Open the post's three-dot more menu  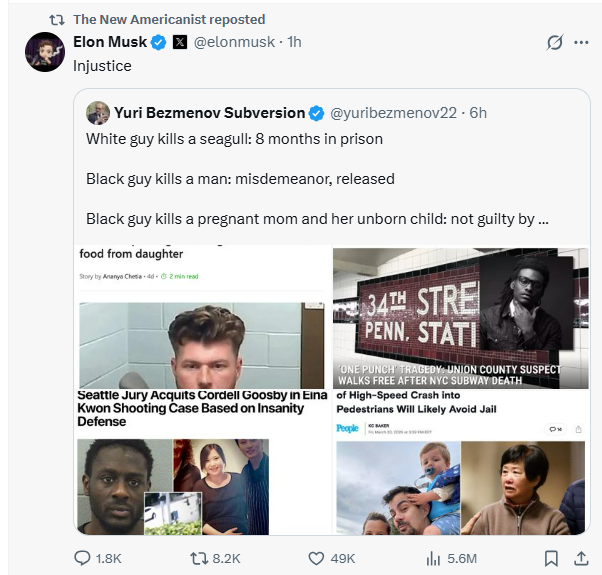[582, 43]
